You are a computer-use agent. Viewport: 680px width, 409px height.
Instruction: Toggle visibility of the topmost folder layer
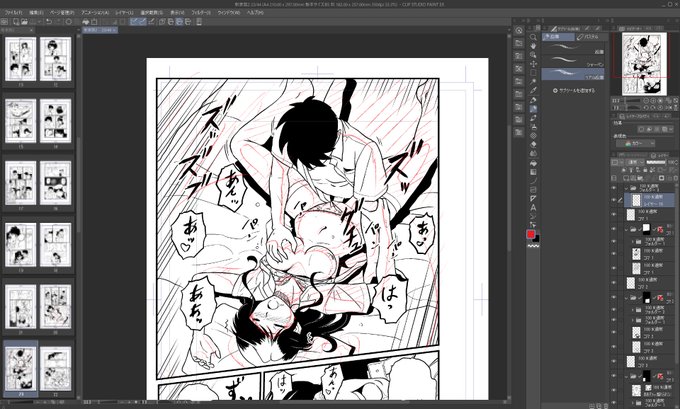click(x=614, y=188)
